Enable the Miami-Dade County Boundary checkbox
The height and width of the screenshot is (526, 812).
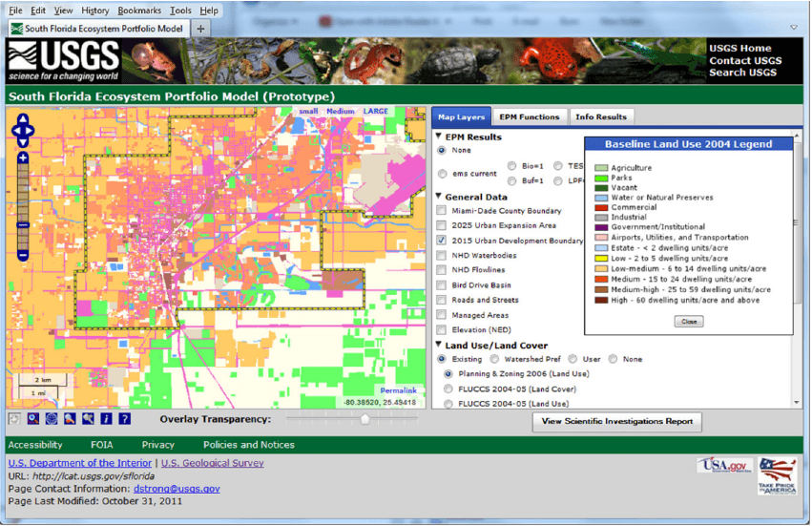pyautogui.click(x=440, y=211)
